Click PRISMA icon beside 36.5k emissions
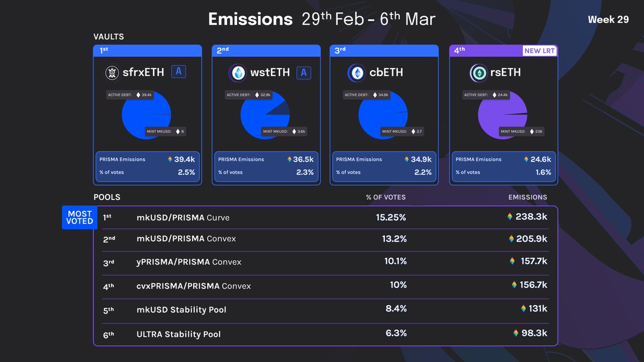 [289, 159]
